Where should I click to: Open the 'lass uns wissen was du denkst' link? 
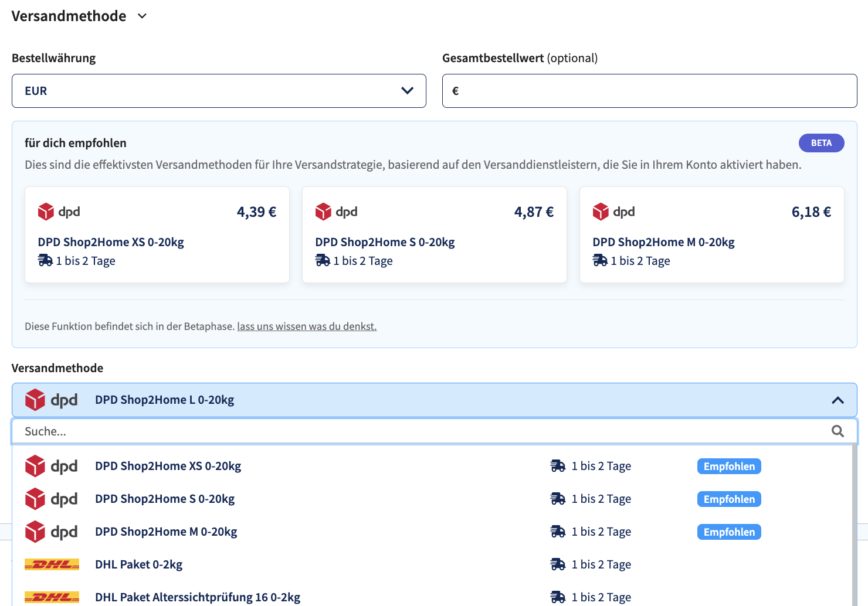307,326
